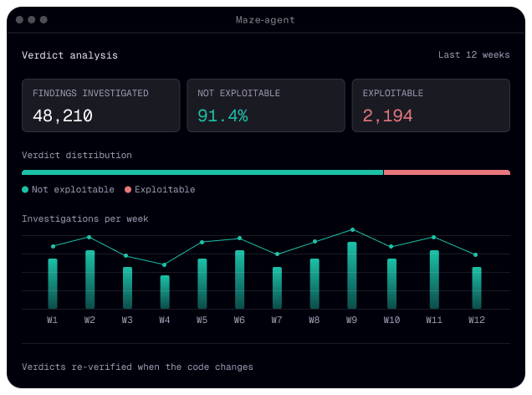Open the Exploitable 2,194 card
Screen dimensions: 532x395
click(431, 105)
